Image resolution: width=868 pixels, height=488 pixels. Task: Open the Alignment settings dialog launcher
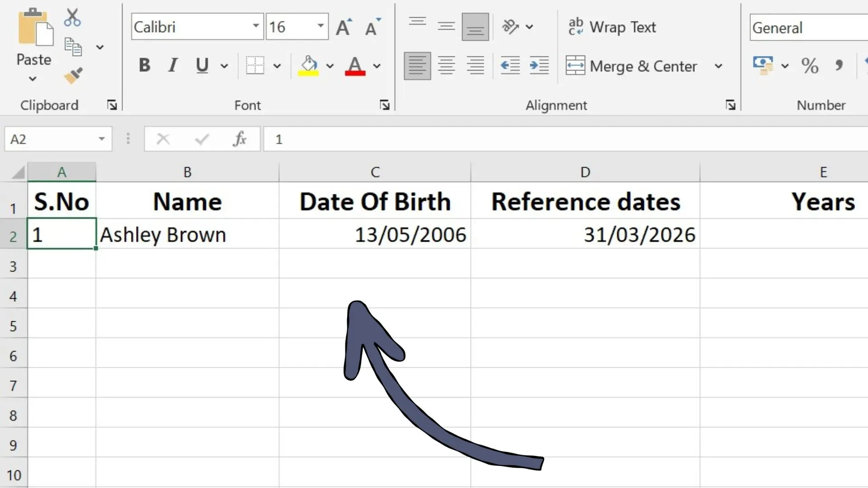pos(731,105)
